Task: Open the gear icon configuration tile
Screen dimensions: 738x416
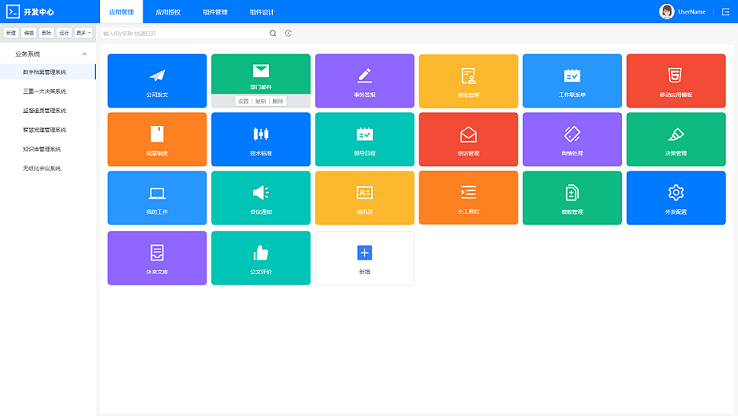Action: [x=675, y=197]
